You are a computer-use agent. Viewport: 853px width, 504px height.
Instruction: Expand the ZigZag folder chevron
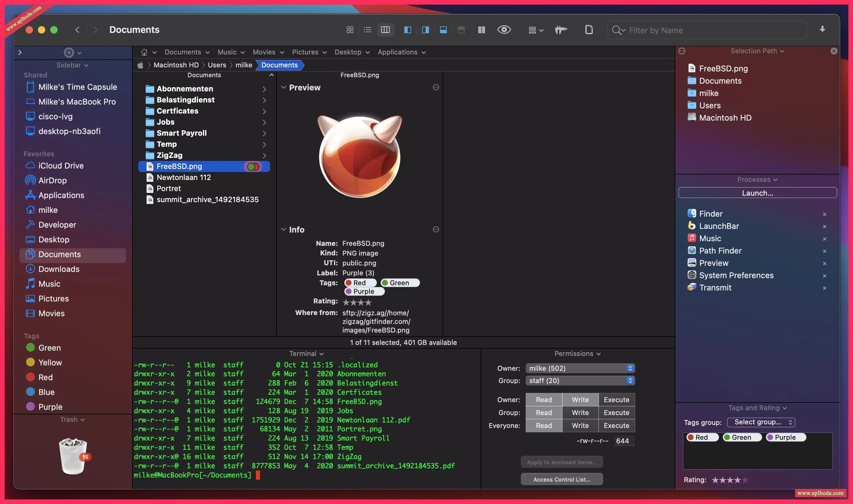pos(264,156)
